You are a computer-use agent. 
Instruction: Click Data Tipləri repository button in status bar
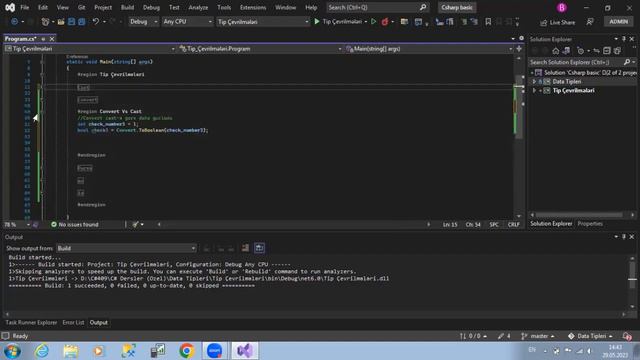[x=590, y=336]
